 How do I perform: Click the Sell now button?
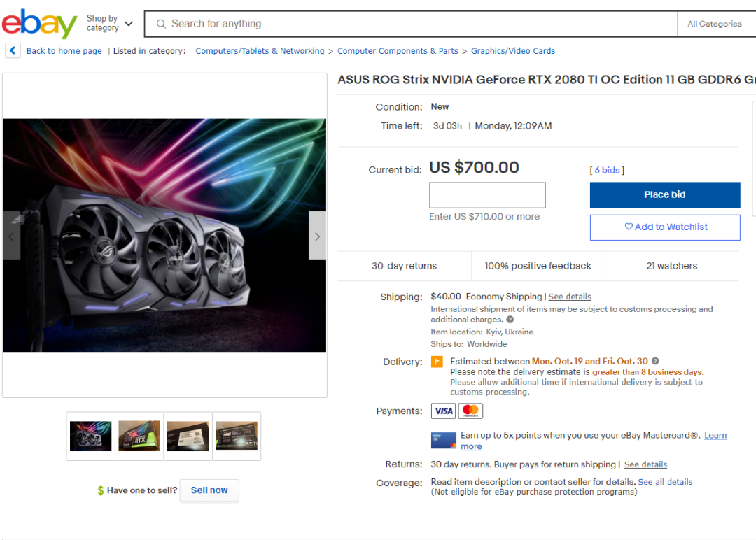[209, 490]
